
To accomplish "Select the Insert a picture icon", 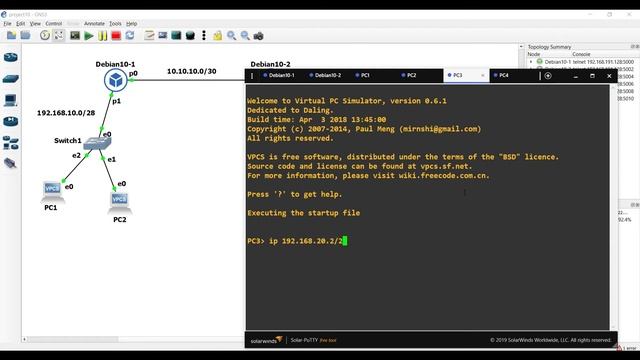I will coord(162,36).
